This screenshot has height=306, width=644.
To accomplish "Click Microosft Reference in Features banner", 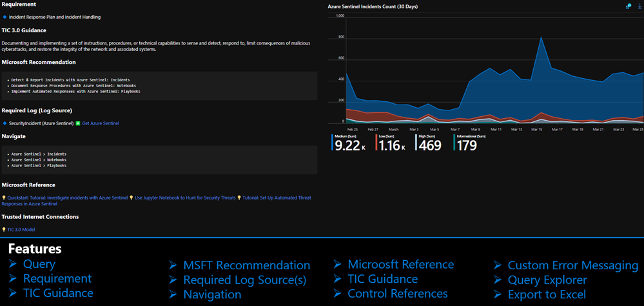I will pyautogui.click(x=401, y=264).
